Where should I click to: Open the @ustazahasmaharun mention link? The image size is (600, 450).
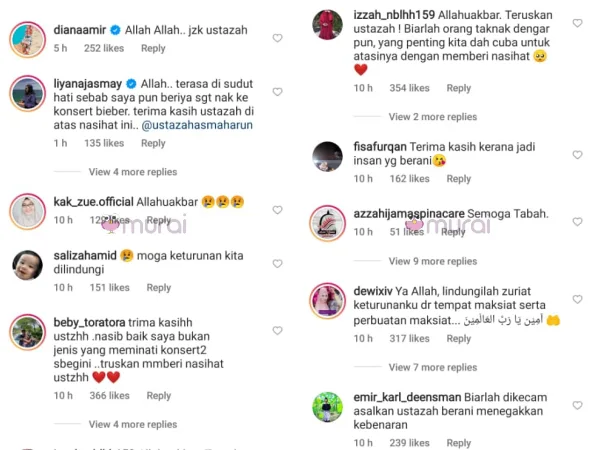[x=197, y=125]
